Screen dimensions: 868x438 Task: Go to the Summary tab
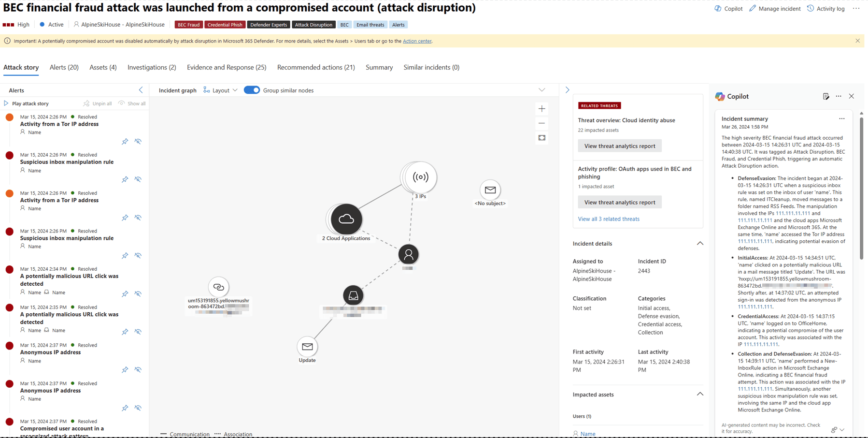point(379,67)
